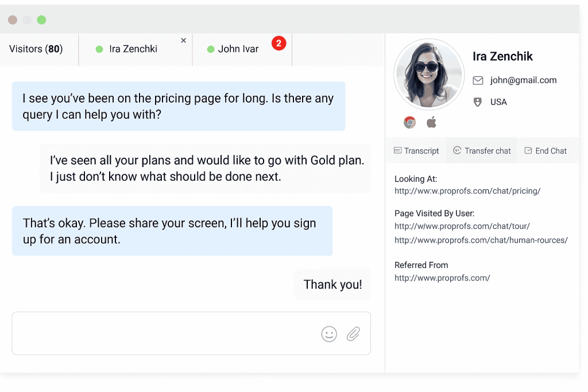Click the proprofs.com referral link

pos(442,278)
